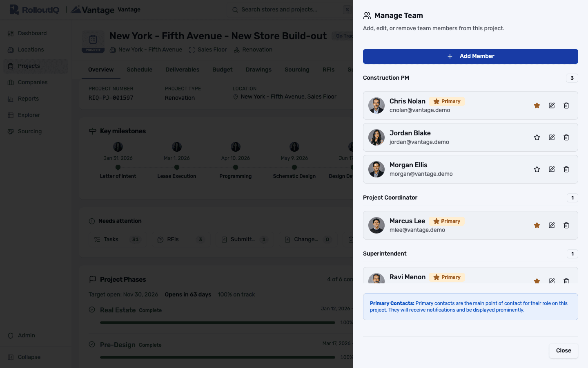The height and width of the screenshot is (368, 588).
Task: Mark Jordan Blake as primary contact
Action: tap(537, 137)
